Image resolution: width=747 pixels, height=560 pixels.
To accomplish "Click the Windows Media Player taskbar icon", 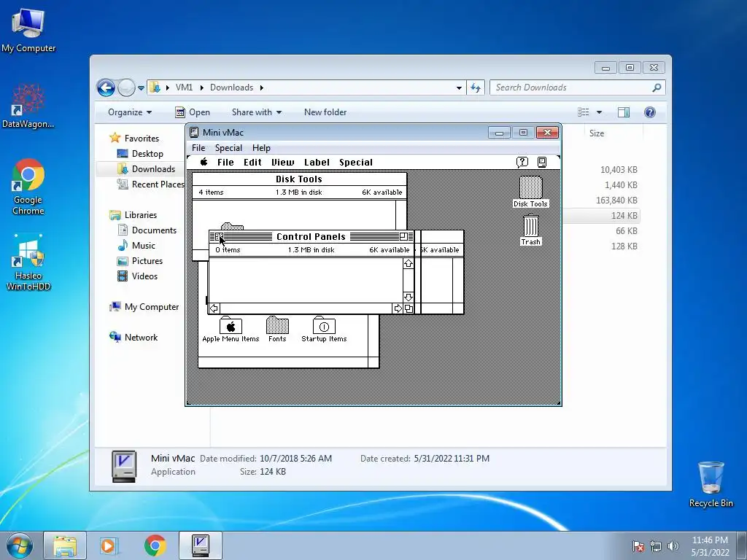I will tap(109, 545).
